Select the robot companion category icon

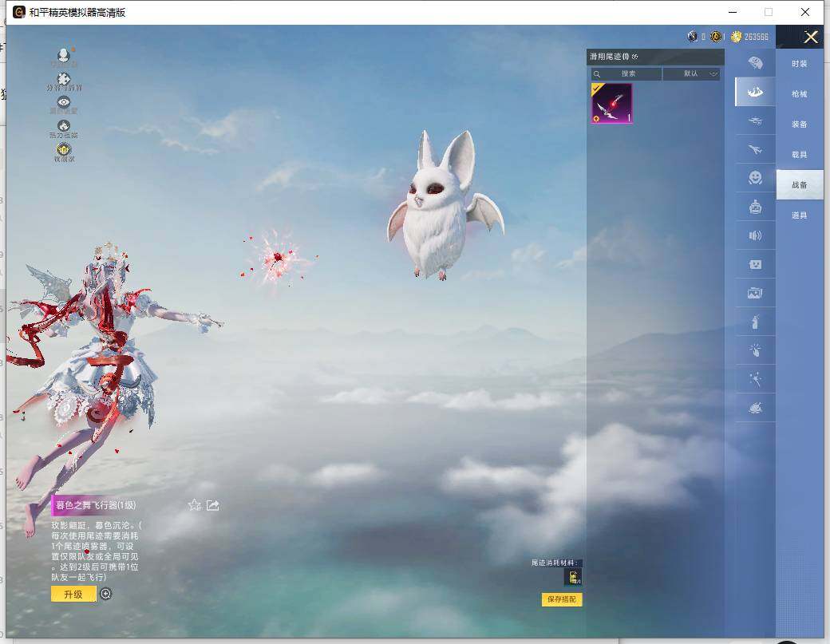755,207
